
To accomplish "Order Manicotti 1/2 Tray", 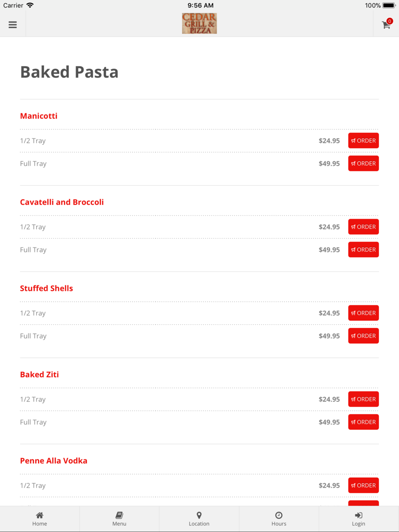I will point(363,141).
